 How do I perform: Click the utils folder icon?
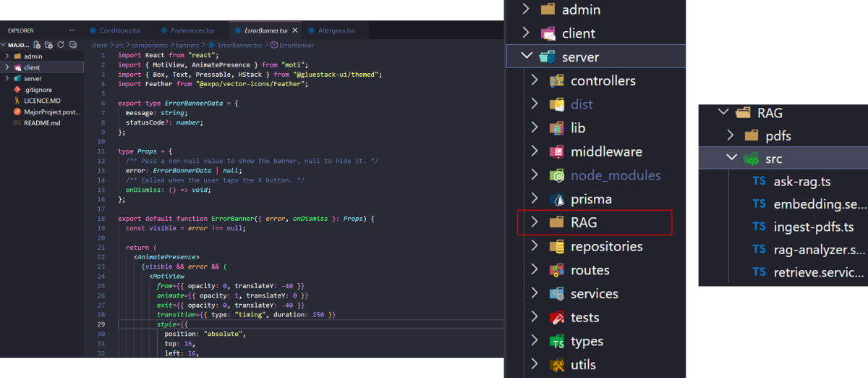(557, 364)
